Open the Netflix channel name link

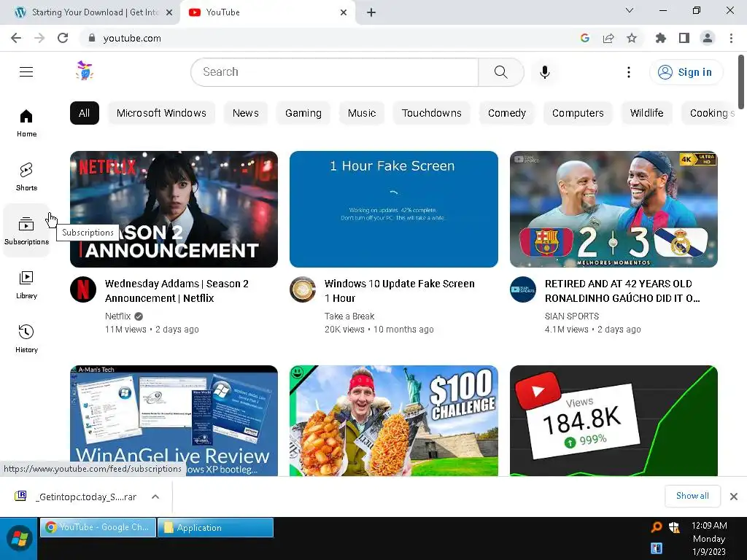(117, 316)
